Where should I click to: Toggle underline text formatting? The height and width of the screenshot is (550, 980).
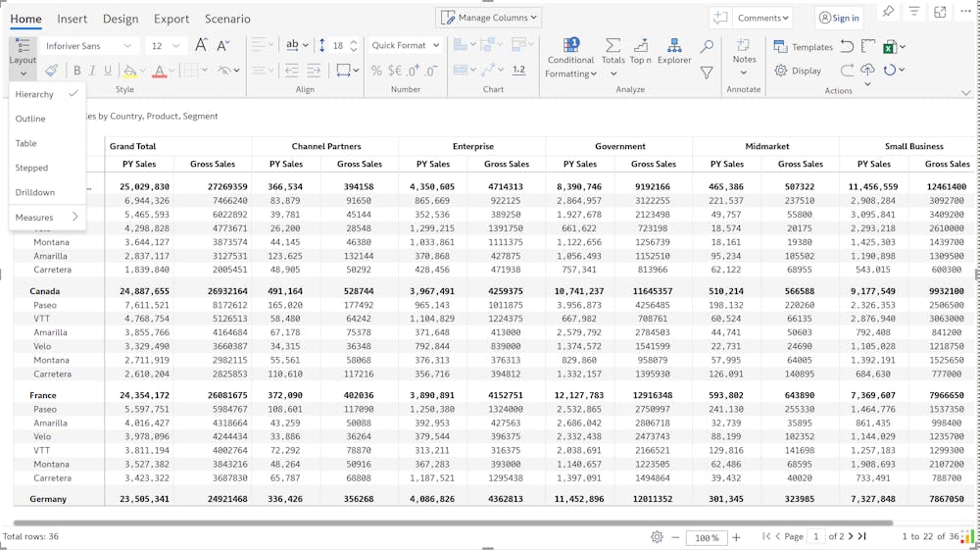coord(108,71)
